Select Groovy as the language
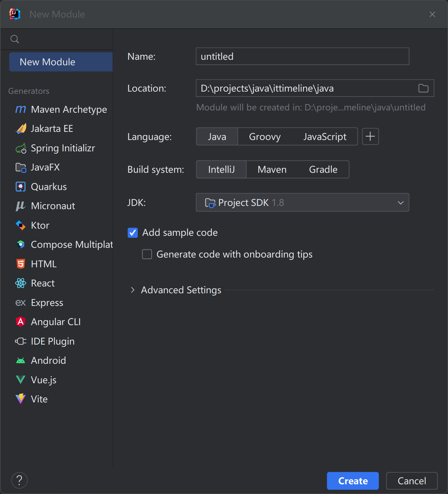The width and height of the screenshot is (448, 494). 265,136
